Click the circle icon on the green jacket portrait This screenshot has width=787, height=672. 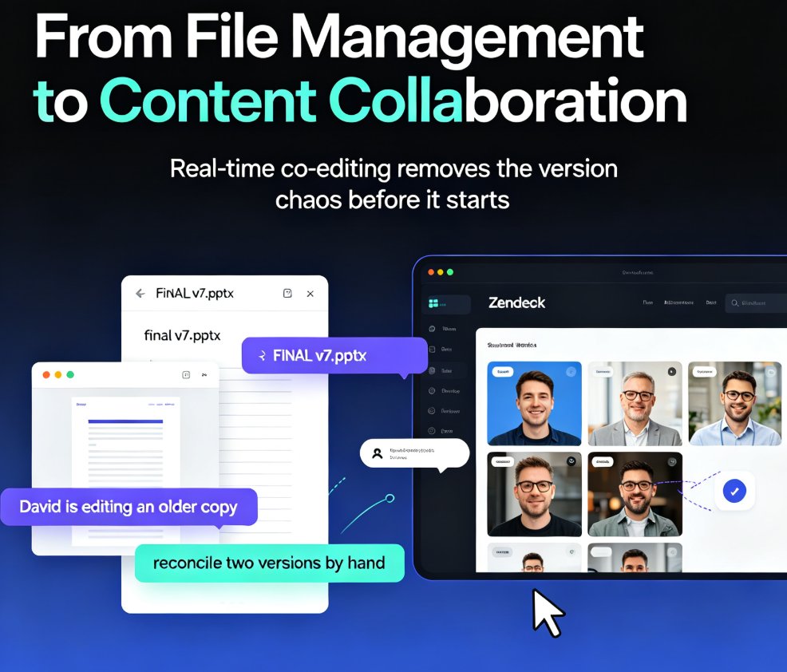tap(671, 462)
